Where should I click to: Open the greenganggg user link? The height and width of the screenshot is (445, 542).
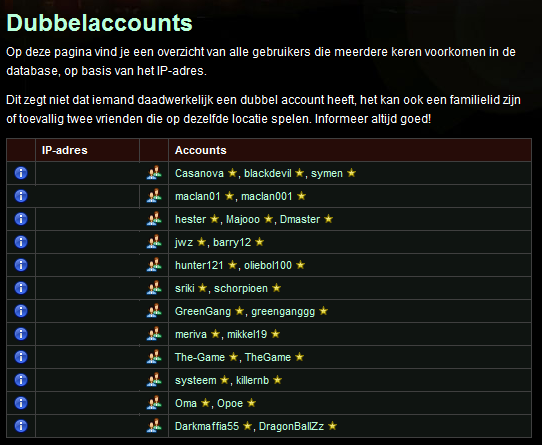click(283, 312)
